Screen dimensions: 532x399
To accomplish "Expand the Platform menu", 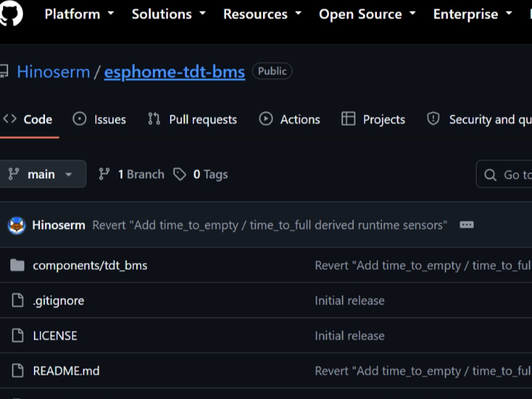I will [79, 14].
